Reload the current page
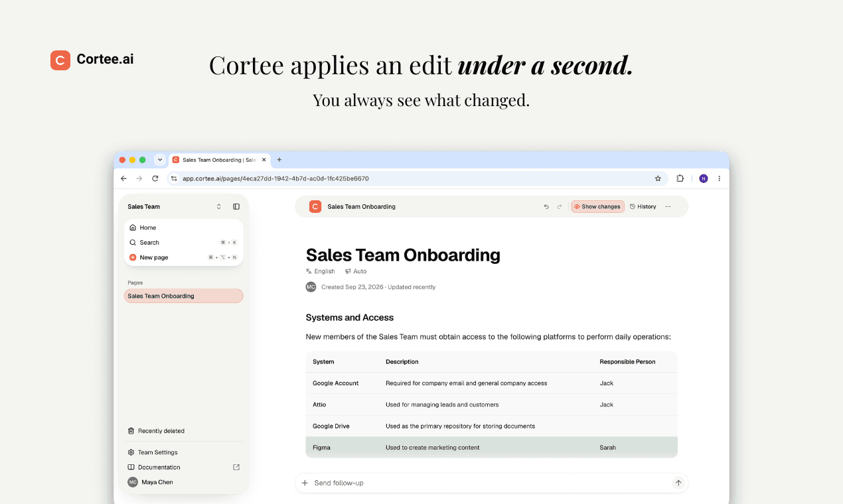The width and height of the screenshot is (843, 504). point(155,178)
